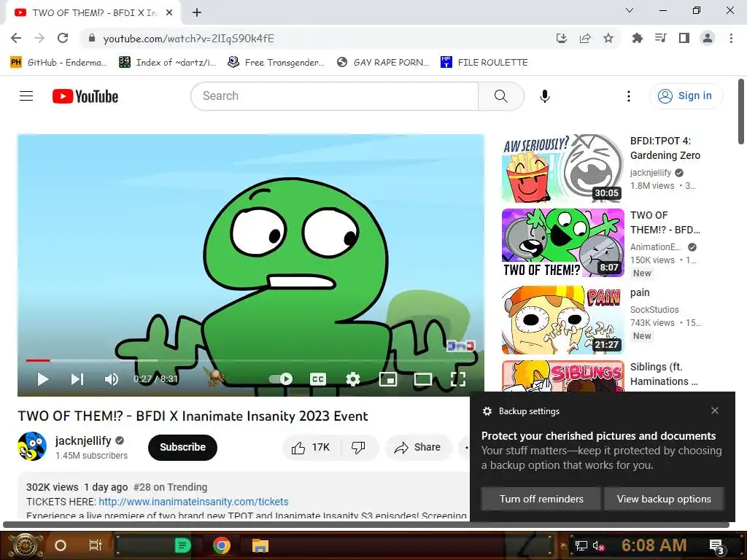Open video settings gear icon
Viewport: 747px width, 560px height.
(352, 379)
